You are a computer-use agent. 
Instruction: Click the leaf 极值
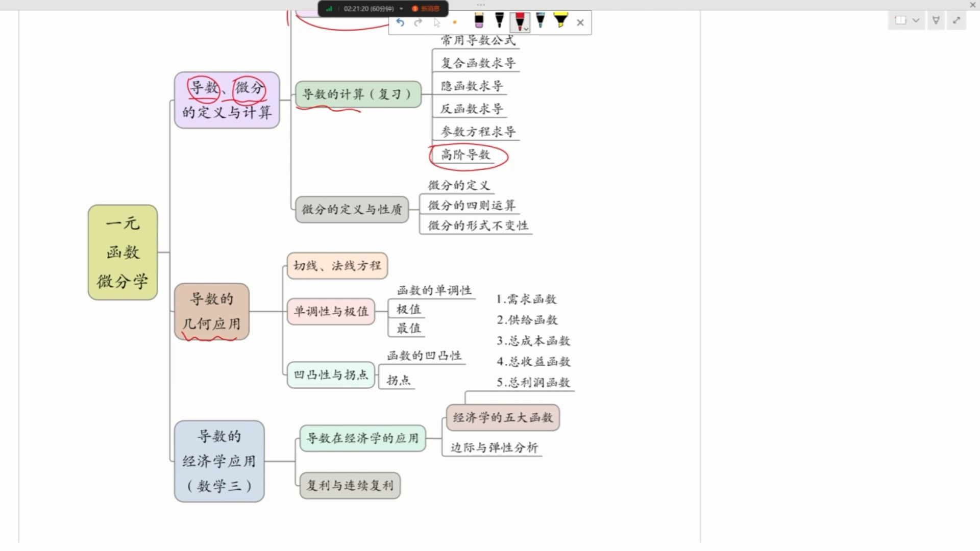tap(409, 309)
